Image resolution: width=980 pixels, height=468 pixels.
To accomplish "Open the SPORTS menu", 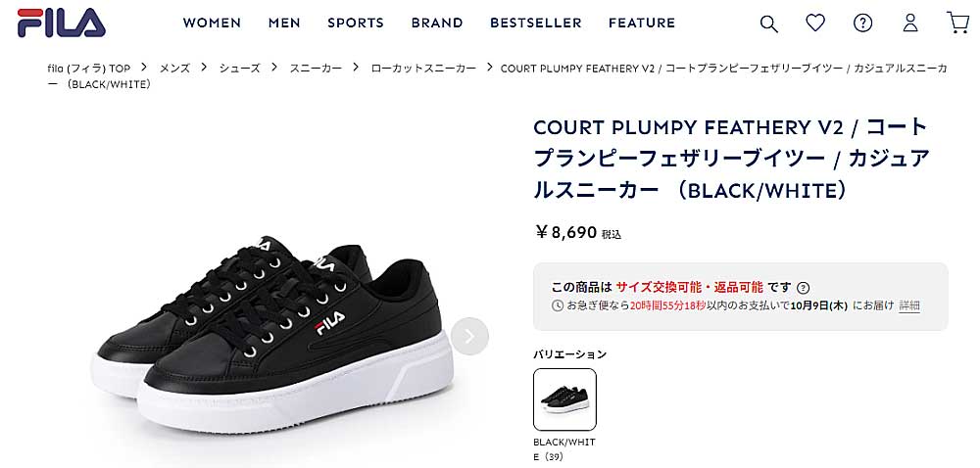I will [356, 23].
